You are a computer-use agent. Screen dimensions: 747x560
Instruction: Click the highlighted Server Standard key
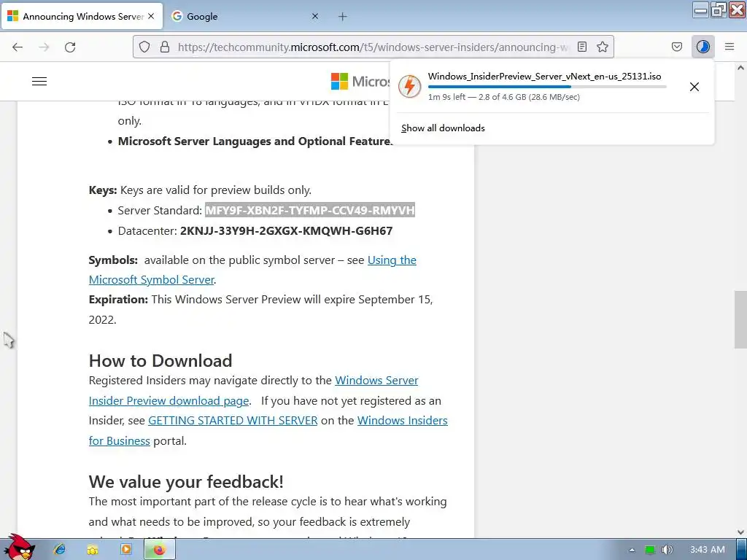click(310, 210)
